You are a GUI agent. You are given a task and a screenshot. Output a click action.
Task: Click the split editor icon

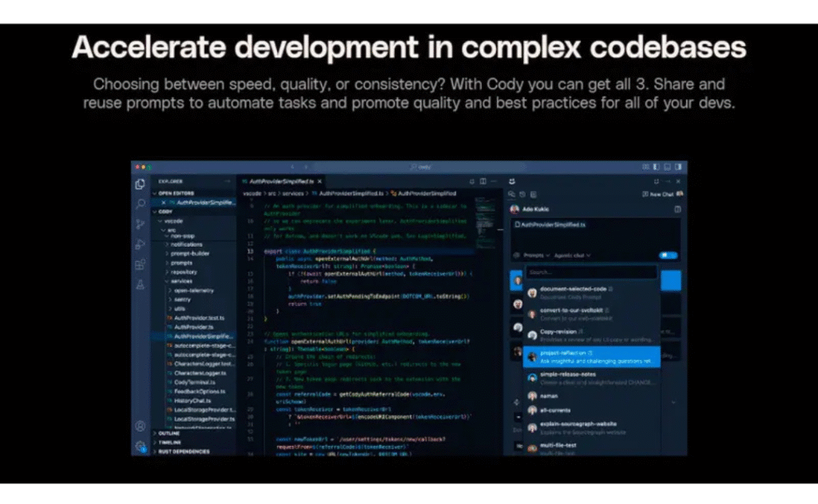pyautogui.click(x=482, y=181)
